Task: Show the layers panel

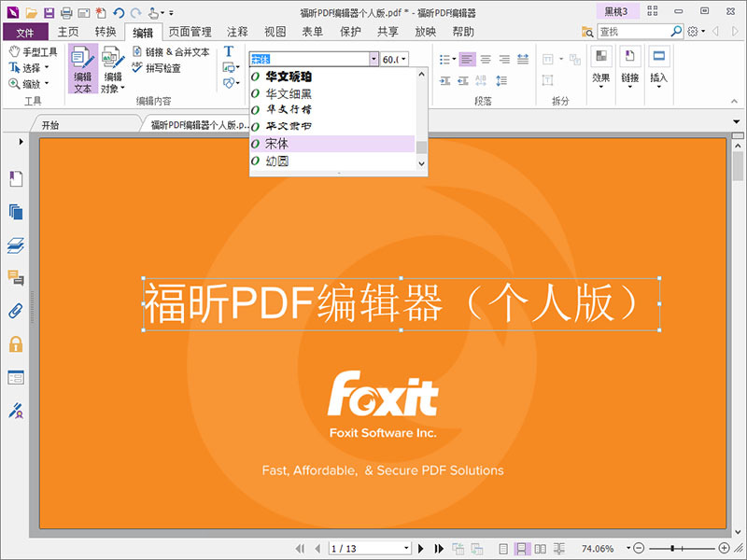Action: 16,245
